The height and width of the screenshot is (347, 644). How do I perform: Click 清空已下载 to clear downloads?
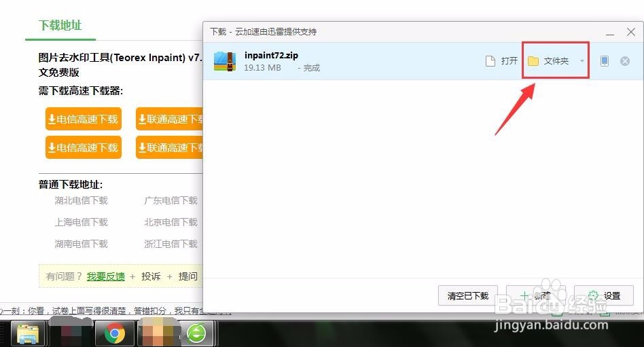click(468, 295)
